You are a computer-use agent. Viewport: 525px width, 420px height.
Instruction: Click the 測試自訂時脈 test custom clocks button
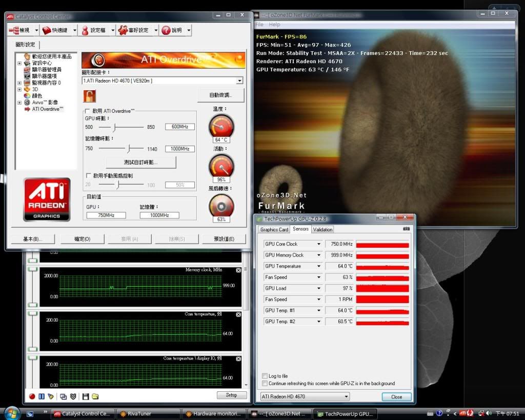[140, 162]
